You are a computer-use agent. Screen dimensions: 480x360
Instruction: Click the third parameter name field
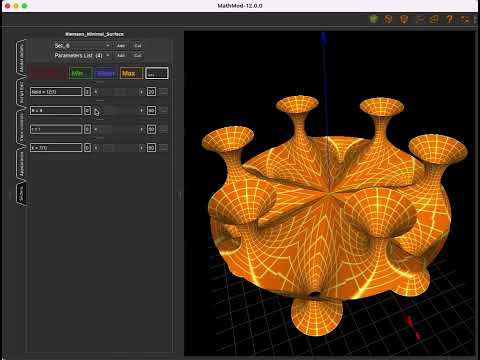click(56, 129)
